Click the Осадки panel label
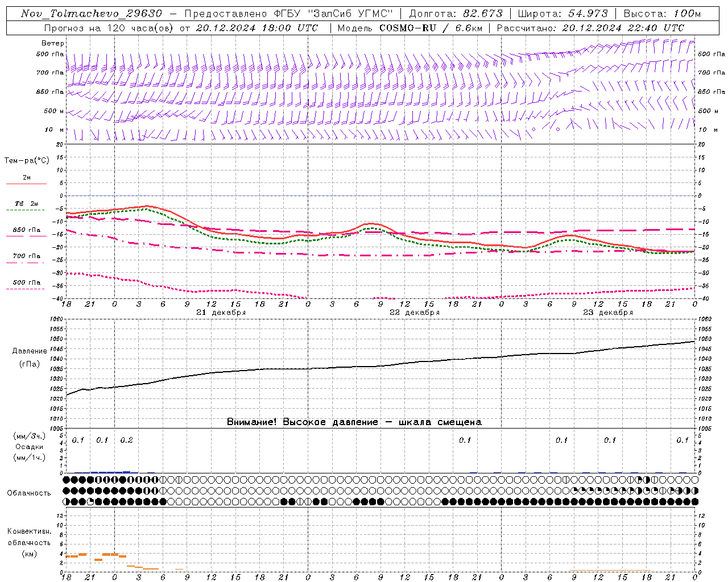728x582 pixels. pos(29,447)
